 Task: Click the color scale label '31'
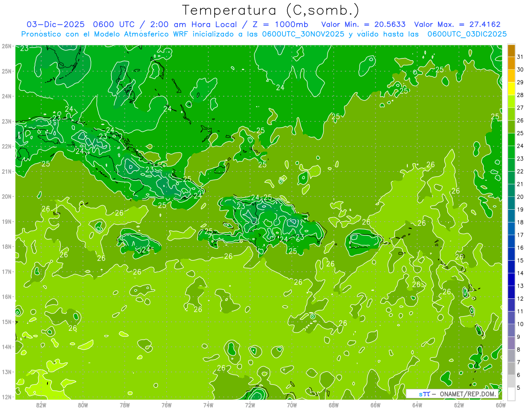pyautogui.click(x=520, y=56)
